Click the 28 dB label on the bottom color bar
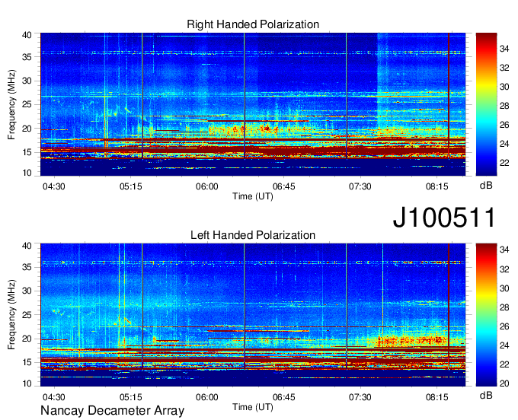This screenshot has height=420, width=518. point(504,307)
